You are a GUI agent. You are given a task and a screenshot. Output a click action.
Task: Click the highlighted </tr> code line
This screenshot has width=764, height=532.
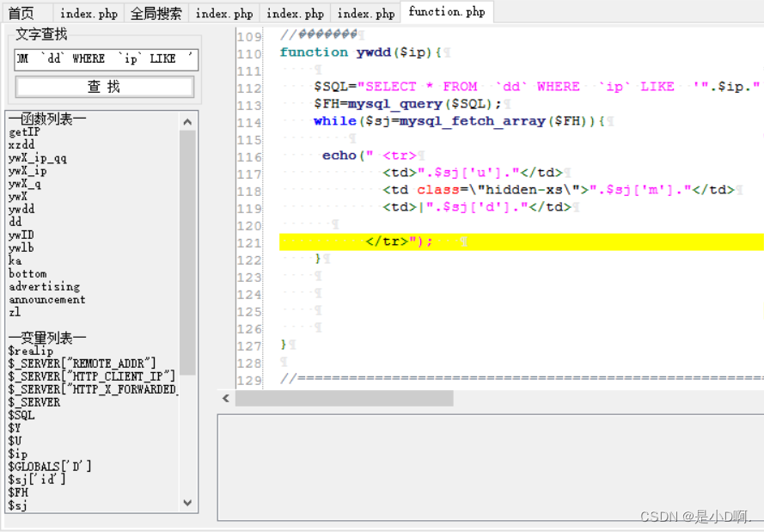(522, 242)
